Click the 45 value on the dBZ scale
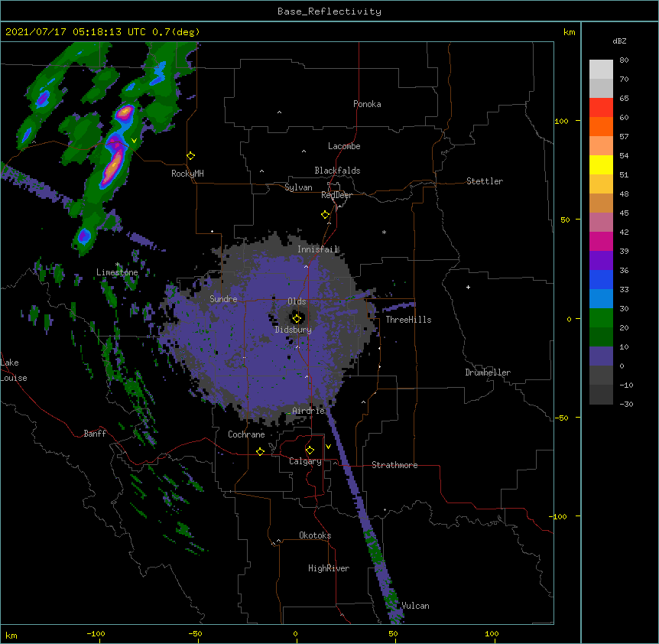 click(624, 213)
